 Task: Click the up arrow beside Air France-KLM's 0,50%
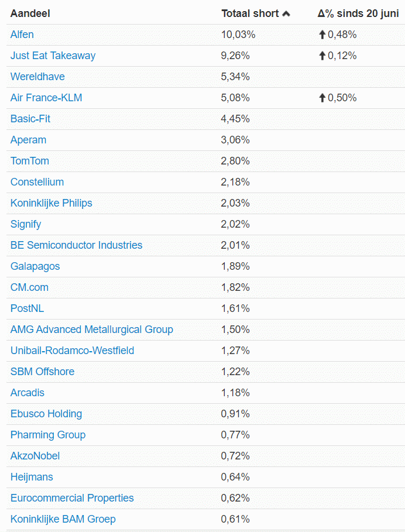click(x=322, y=98)
